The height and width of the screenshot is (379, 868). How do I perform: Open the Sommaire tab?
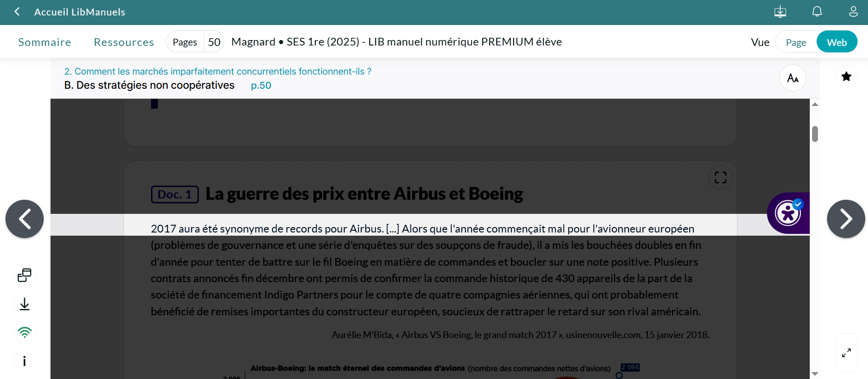point(45,42)
